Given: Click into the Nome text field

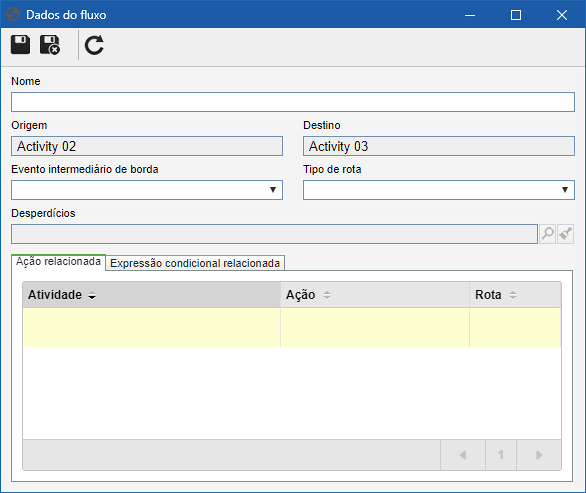Looking at the screenshot, I should (x=293, y=102).
